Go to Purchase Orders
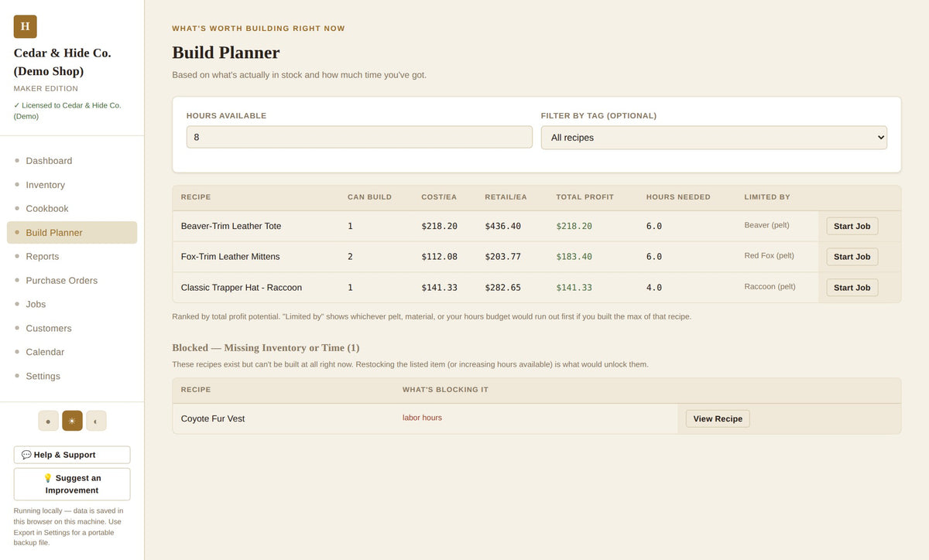Image resolution: width=929 pixels, height=560 pixels. pos(72,281)
